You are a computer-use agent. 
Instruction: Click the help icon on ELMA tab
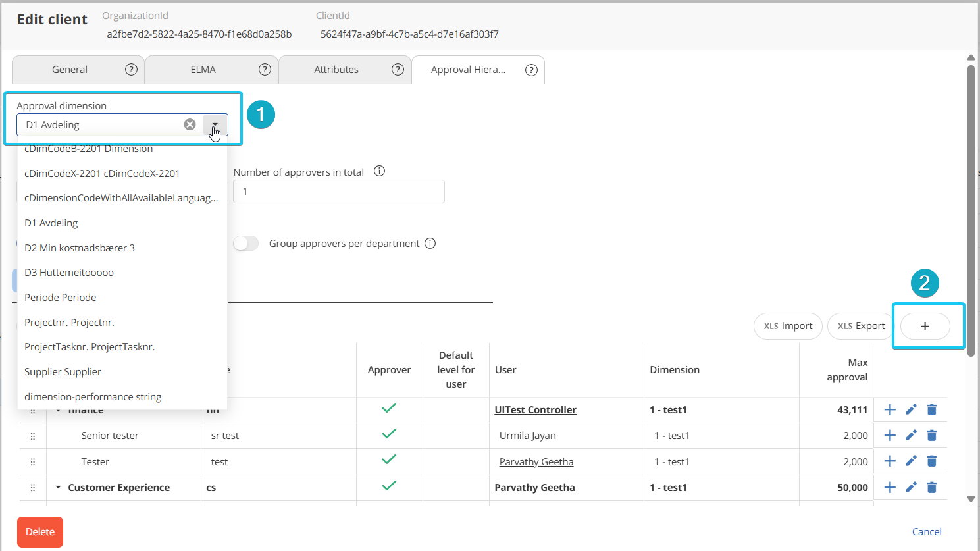[265, 70]
